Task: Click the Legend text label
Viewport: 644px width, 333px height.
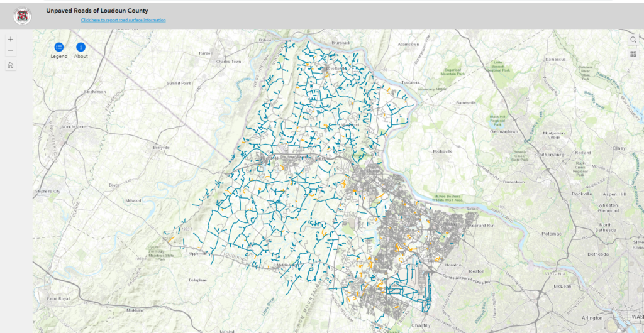Action: (x=58, y=56)
